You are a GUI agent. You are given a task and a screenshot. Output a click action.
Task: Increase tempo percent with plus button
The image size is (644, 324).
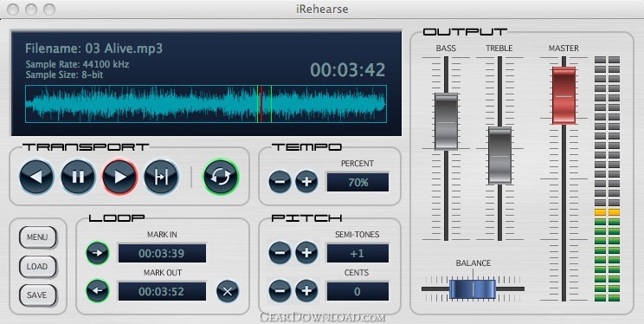tap(306, 181)
